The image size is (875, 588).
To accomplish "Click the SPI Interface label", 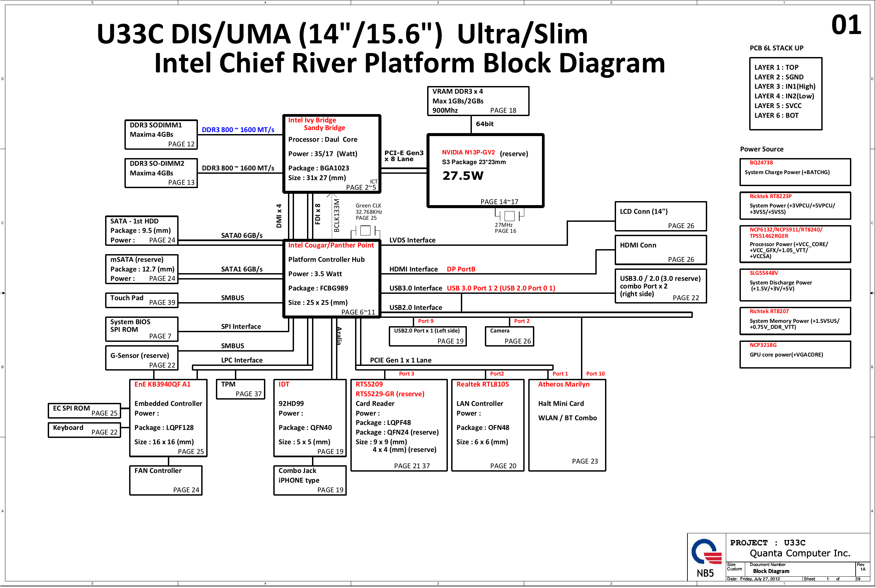I will click(x=241, y=326).
